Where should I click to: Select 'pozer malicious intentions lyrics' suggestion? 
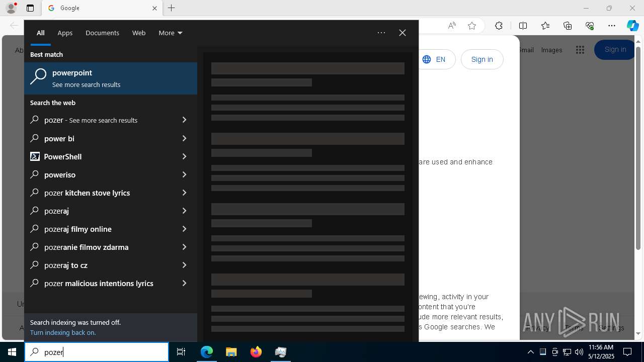tap(99, 283)
